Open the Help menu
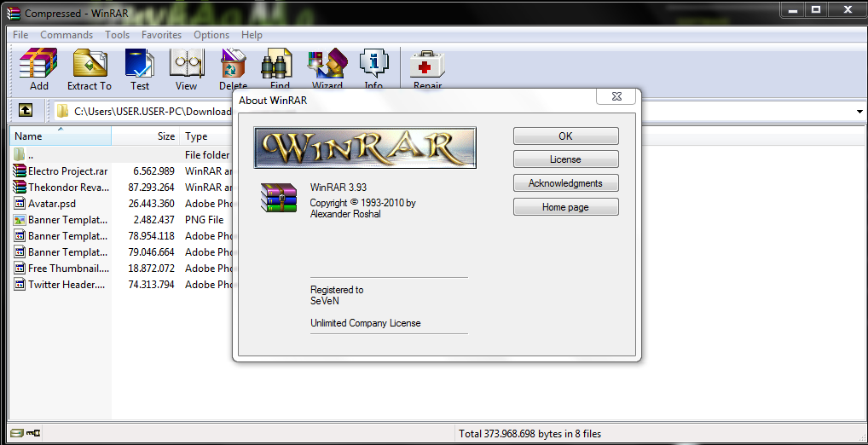Image resolution: width=868 pixels, height=445 pixels. point(252,35)
